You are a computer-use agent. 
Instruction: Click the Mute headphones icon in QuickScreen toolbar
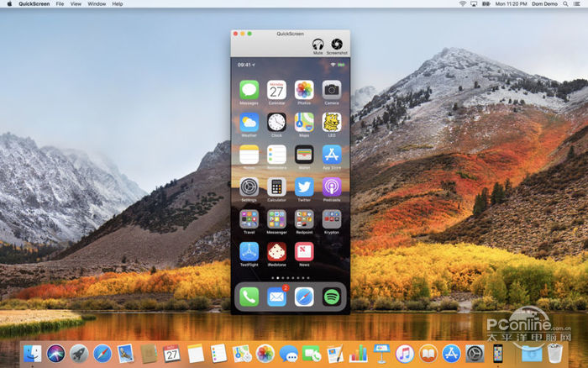[318, 45]
